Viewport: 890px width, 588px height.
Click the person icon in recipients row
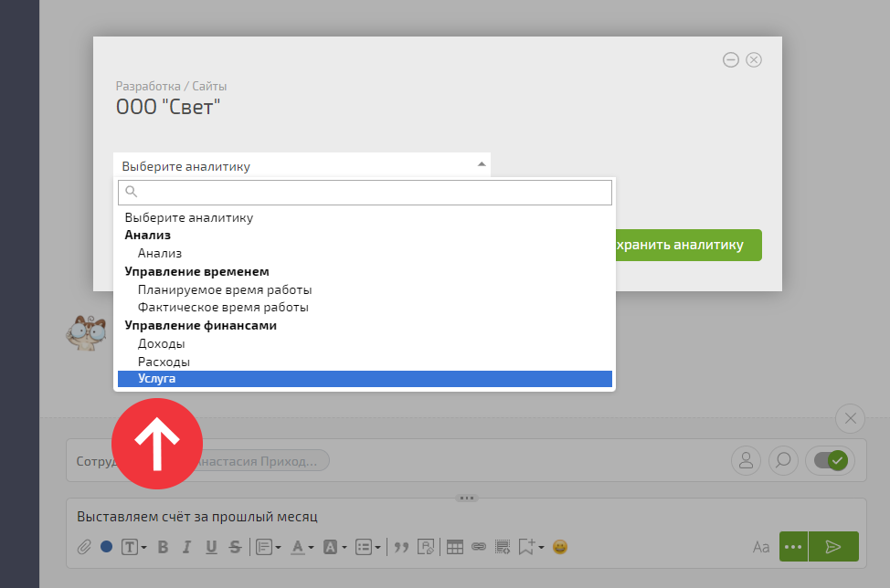(x=746, y=460)
